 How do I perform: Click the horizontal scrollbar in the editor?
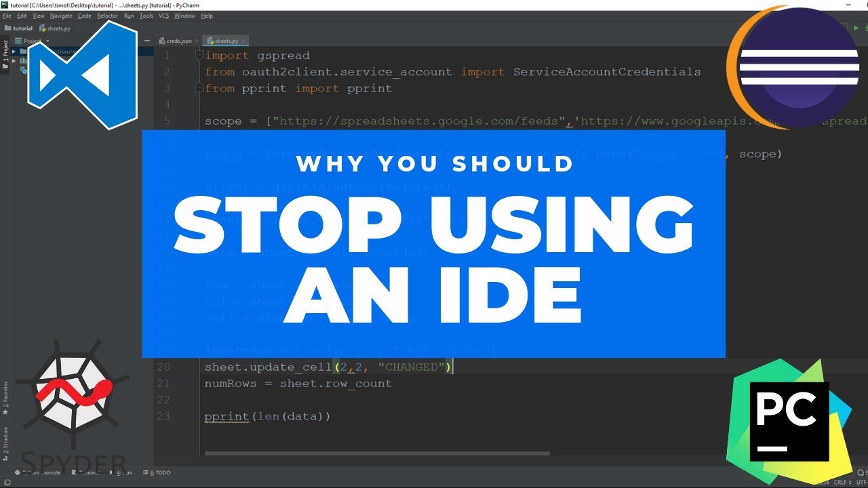click(376, 453)
